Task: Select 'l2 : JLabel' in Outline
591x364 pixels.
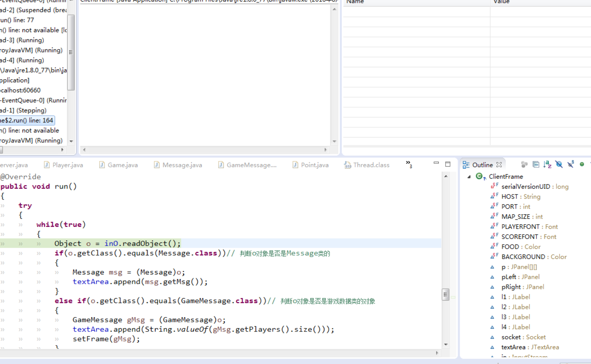Action: (515, 307)
